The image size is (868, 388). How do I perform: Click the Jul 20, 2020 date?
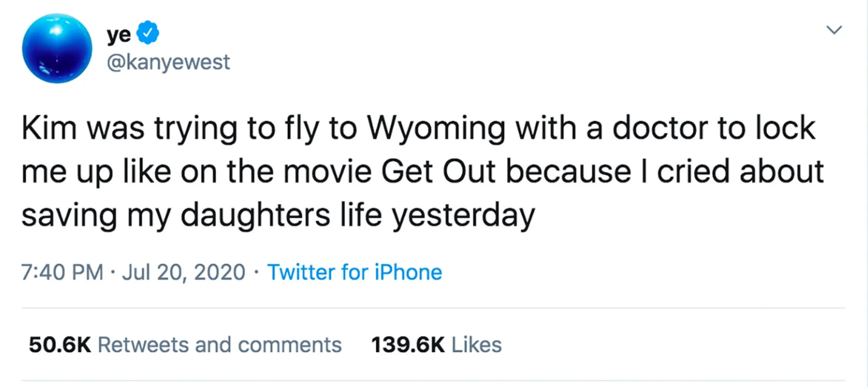[184, 272]
